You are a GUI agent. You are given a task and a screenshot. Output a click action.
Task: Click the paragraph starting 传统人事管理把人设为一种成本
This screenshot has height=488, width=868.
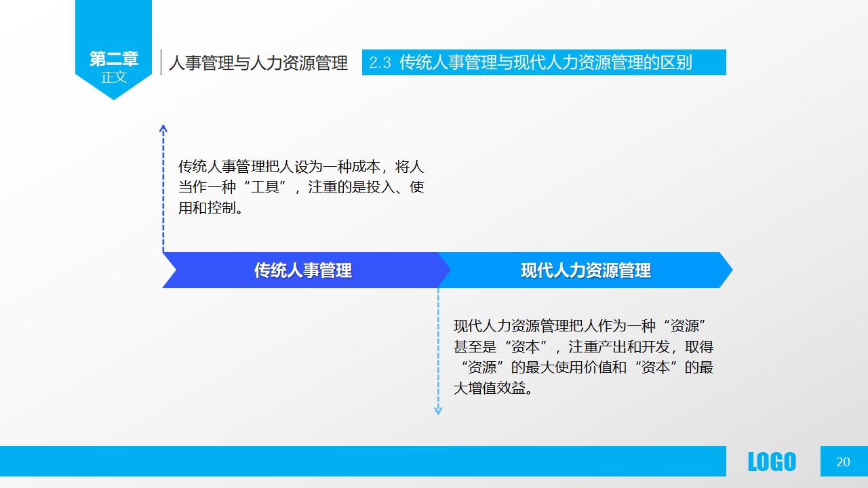[x=301, y=187]
